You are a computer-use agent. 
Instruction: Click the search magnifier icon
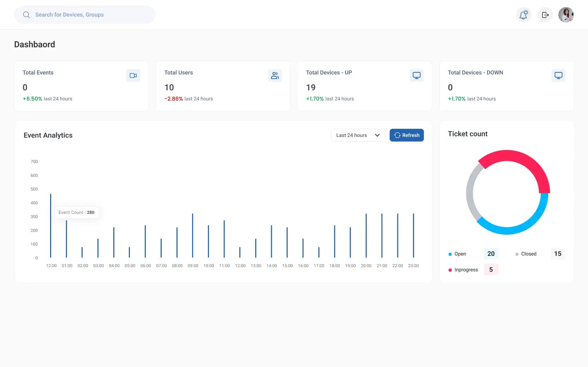[x=26, y=14]
